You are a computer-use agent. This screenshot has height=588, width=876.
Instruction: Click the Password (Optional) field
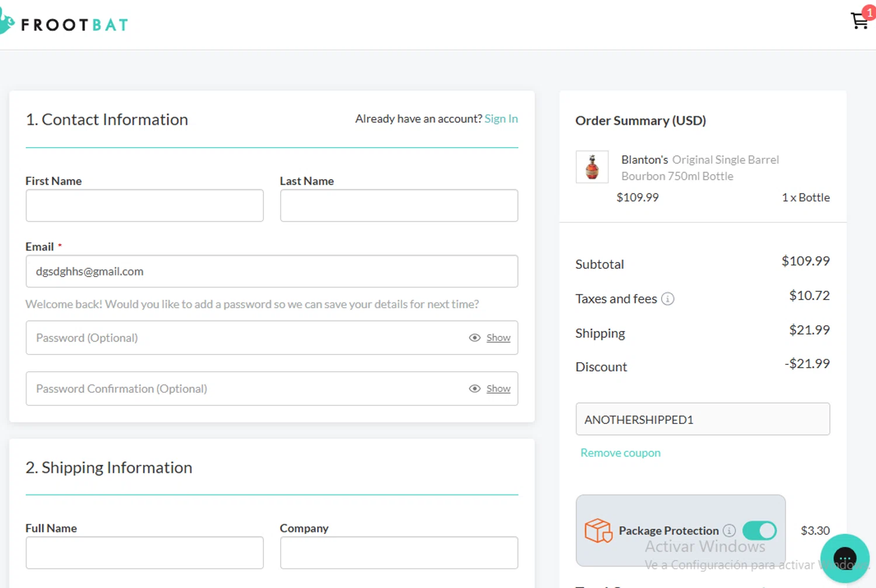click(272, 338)
